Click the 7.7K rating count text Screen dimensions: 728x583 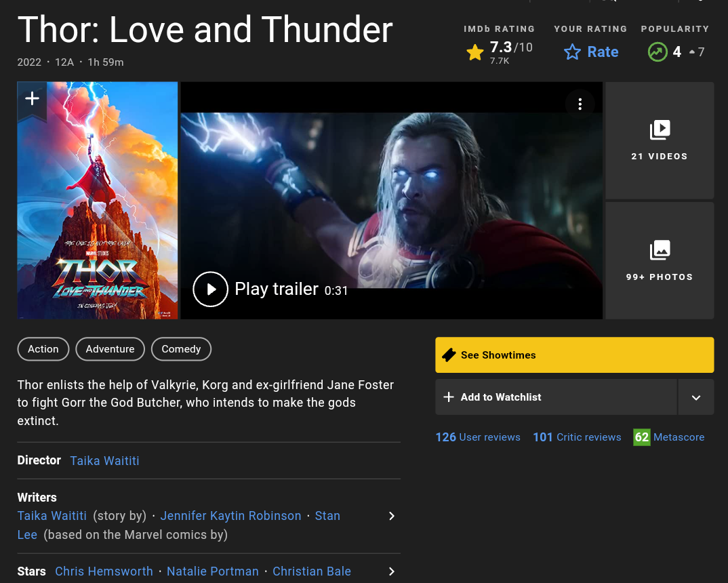(x=500, y=61)
